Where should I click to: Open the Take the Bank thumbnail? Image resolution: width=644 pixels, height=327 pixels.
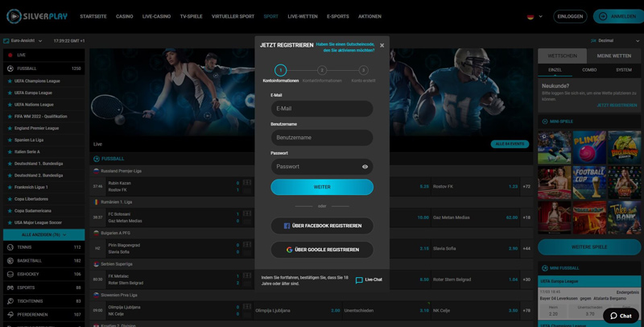(x=625, y=217)
